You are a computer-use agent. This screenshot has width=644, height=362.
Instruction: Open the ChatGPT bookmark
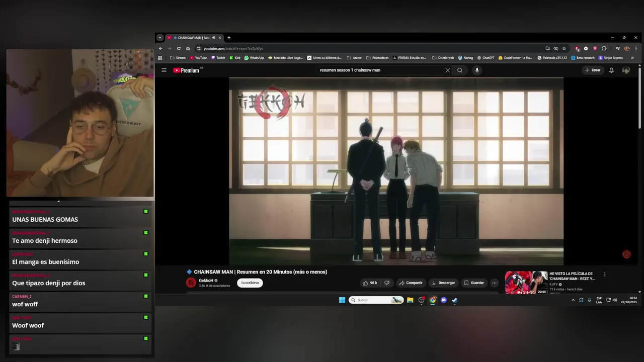pos(486,58)
